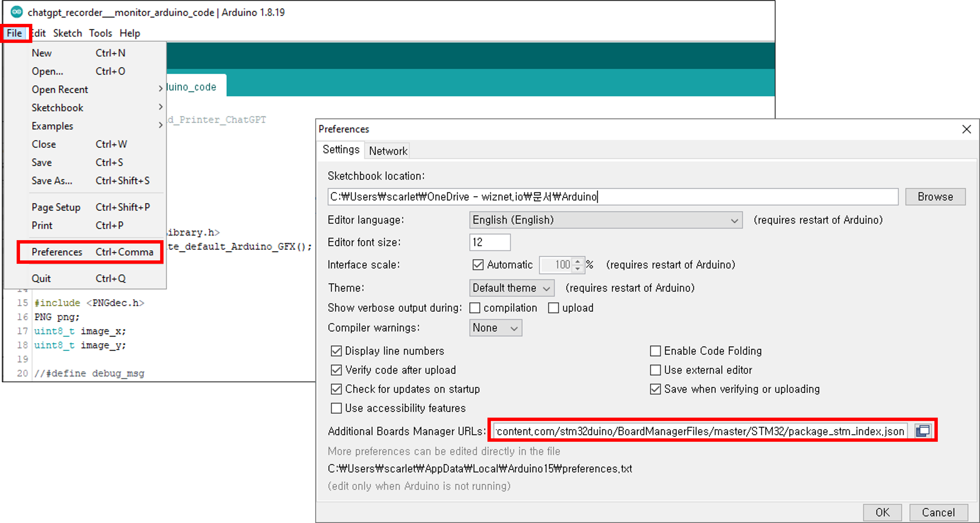Viewport: 980px width, 523px height.
Task: Confirm preferences with OK
Action: coord(882,512)
